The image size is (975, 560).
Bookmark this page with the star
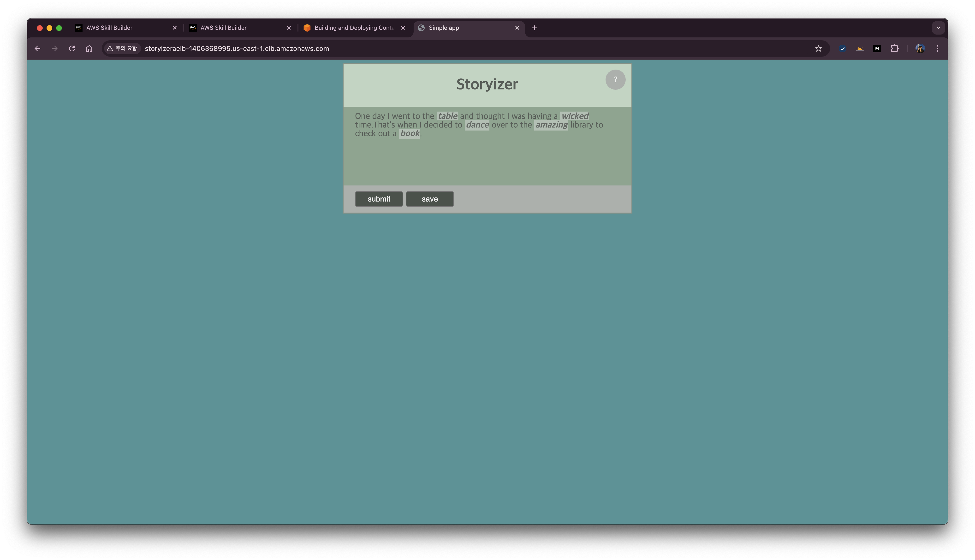(x=818, y=48)
